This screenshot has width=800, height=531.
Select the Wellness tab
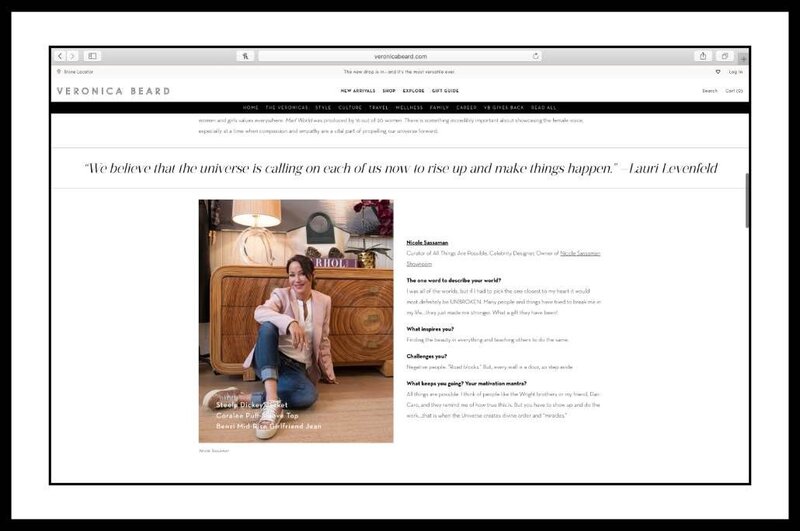coord(409,108)
